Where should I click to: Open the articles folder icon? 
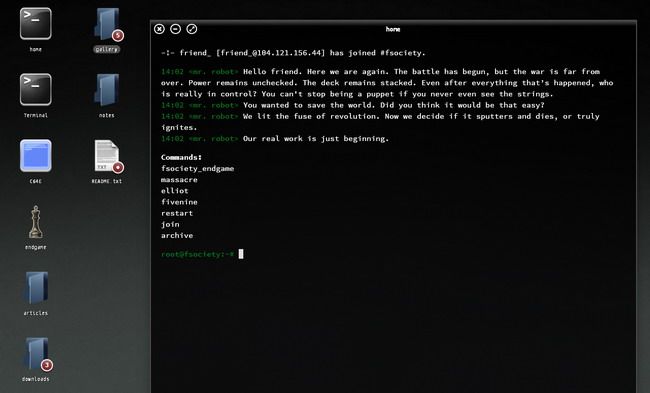[36, 288]
